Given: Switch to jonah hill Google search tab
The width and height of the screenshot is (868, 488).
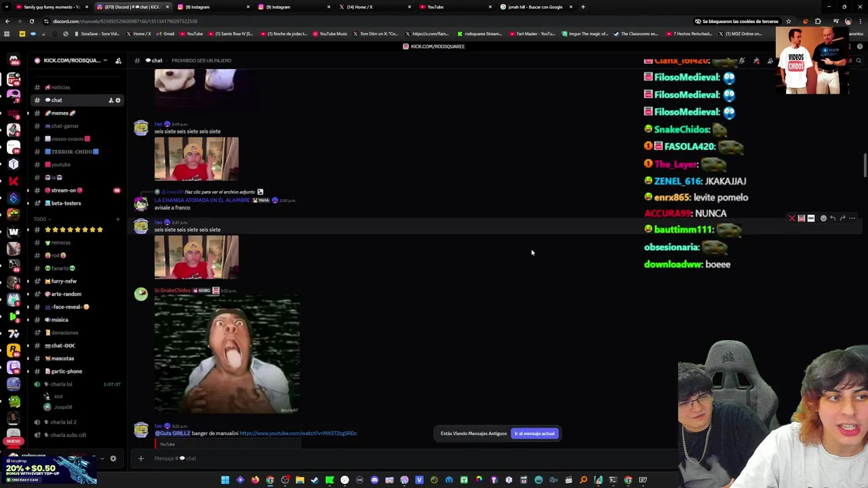Looking at the screenshot, I should (535, 7).
